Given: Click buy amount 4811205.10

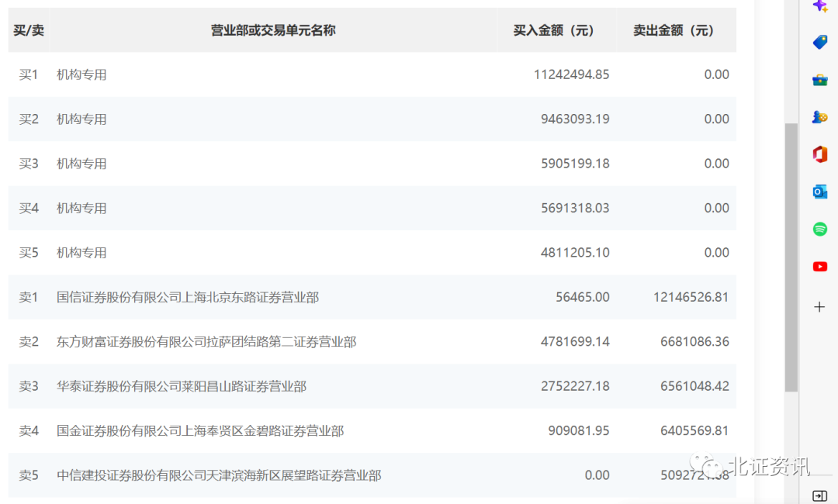Looking at the screenshot, I should point(575,253).
